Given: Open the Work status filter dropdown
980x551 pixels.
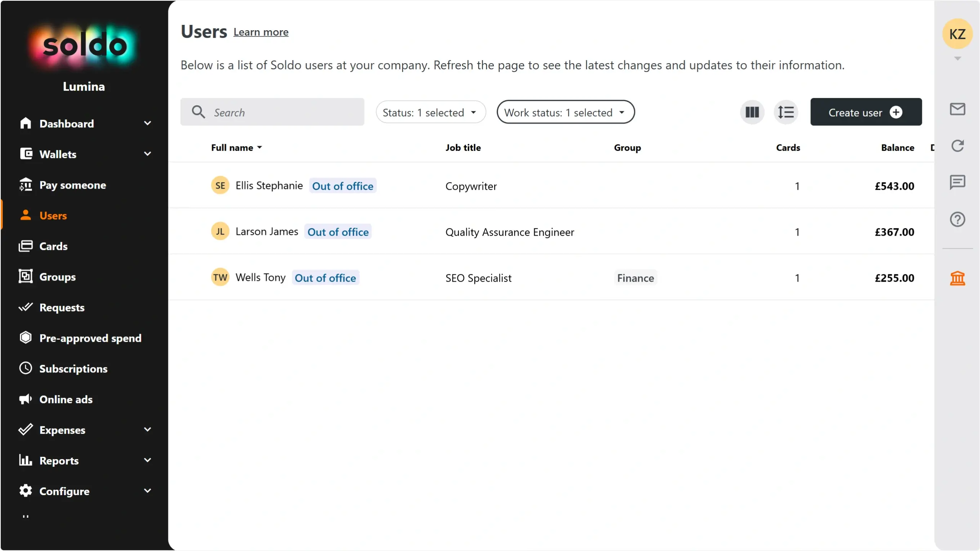Looking at the screenshot, I should click(565, 112).
